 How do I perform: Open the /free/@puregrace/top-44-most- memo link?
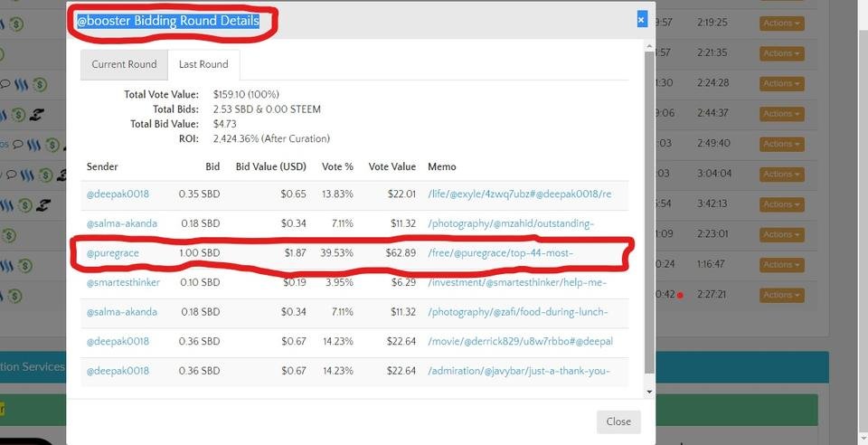pos(500,253)
